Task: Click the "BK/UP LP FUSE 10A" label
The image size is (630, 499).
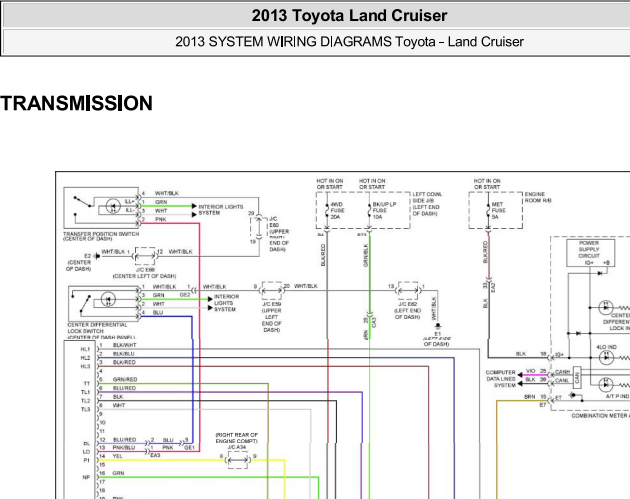Action: 384,211
